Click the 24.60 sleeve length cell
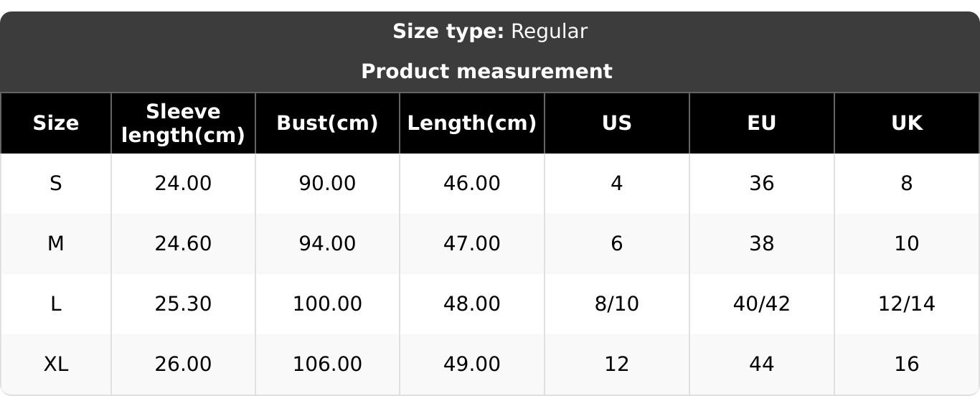The width and height of the screenshot is (980, 396). [183, 244]
